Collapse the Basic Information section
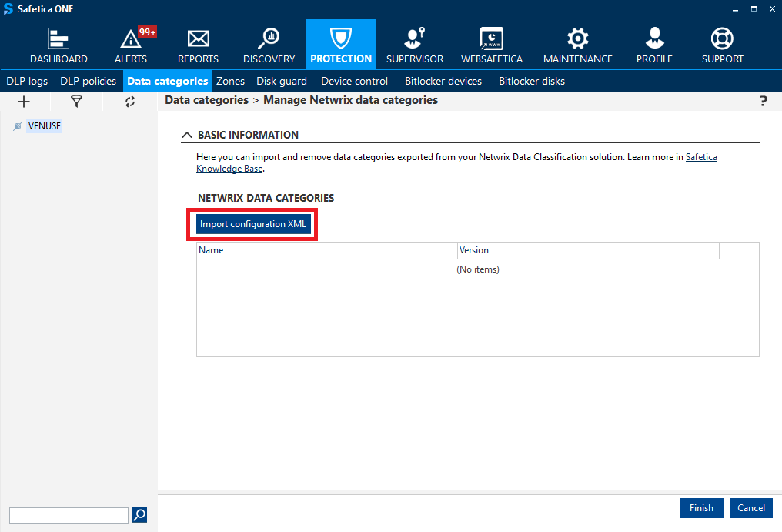 click(x=187, y=135)
